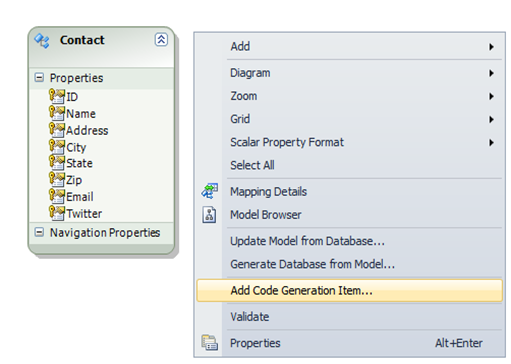Click the City property icon

pos(57,146)
